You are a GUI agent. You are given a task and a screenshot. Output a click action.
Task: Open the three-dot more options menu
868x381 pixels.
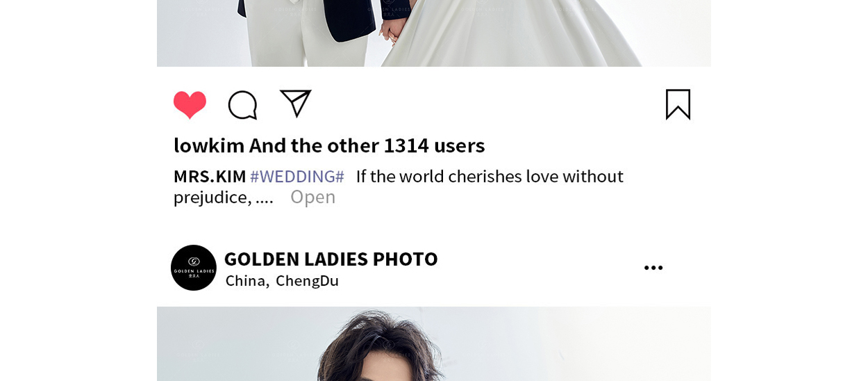click(x=653, y=268)
